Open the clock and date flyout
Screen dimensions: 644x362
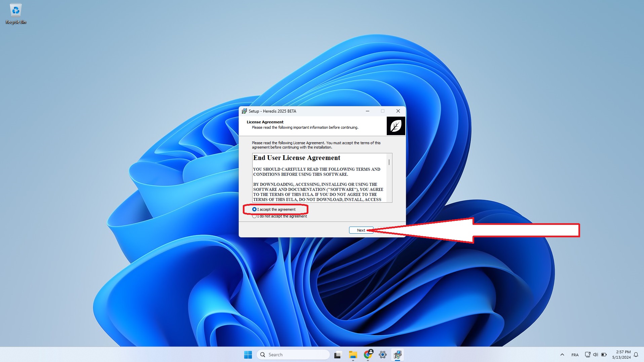[x=621, y=355]
